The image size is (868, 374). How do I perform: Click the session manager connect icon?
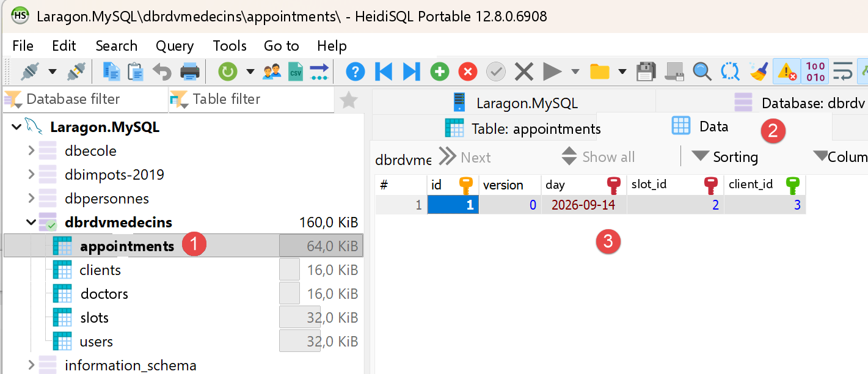click(x=29, y=71)
